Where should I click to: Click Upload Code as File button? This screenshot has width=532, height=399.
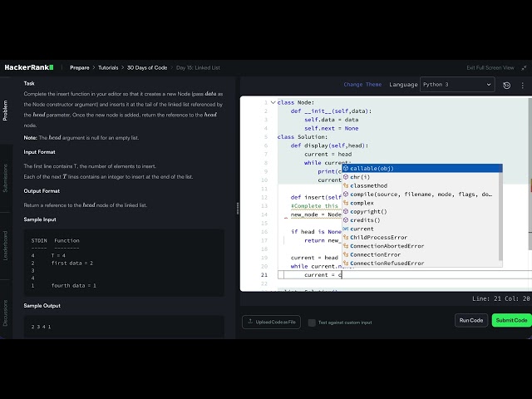(271, 322)
